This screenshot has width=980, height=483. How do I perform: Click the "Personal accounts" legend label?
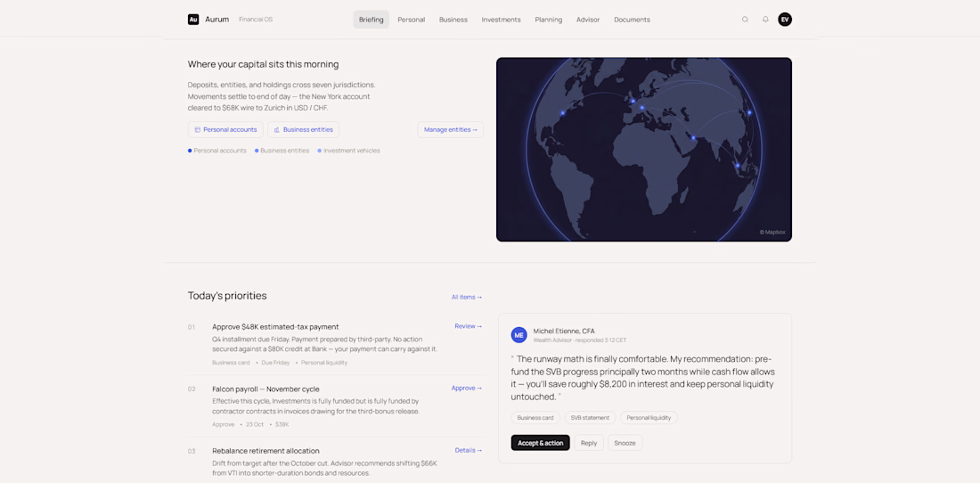point(219,151)
